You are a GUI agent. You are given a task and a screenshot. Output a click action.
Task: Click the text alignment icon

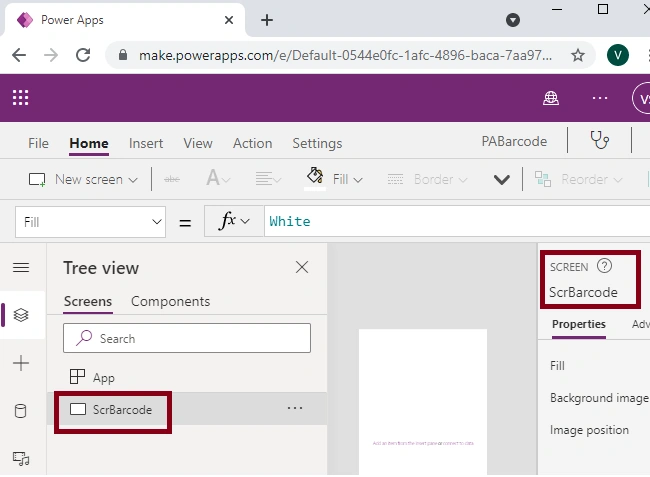(264, 179)
